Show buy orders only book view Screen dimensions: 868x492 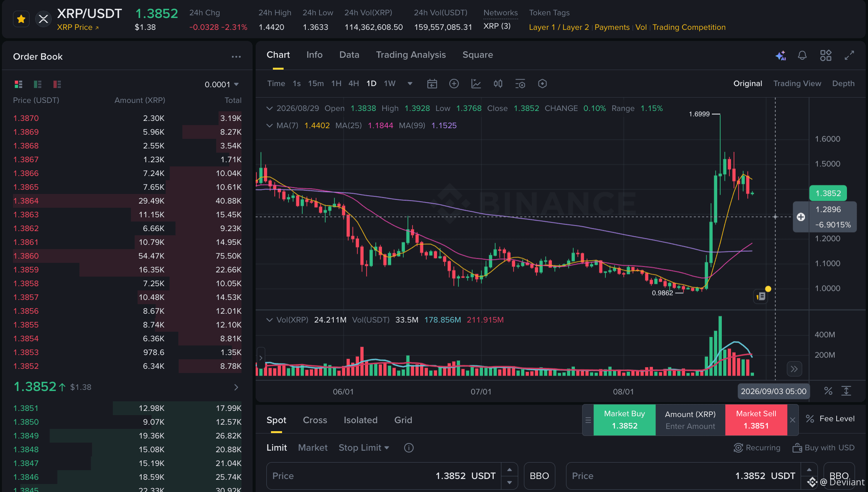[x=38, y=84]
